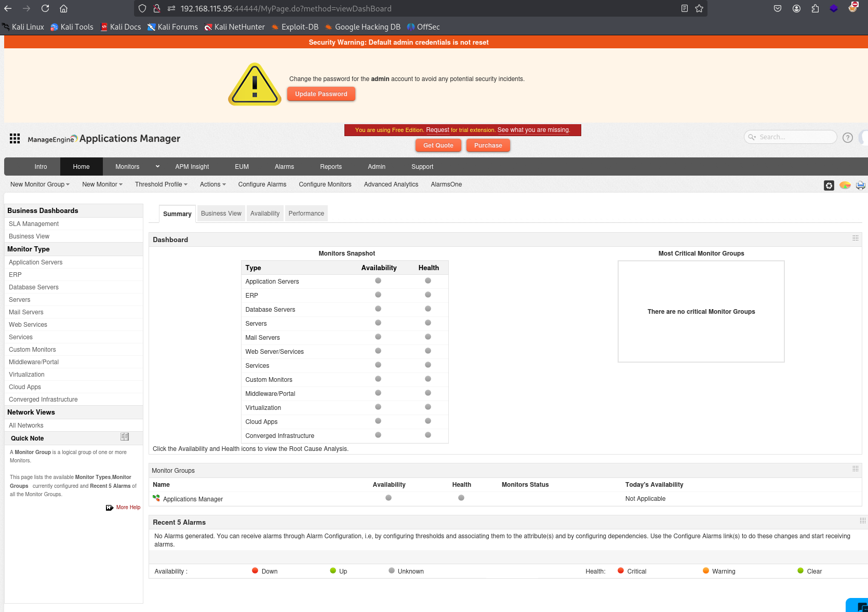Click the Quick Note notepad icon

click(125, 437)
